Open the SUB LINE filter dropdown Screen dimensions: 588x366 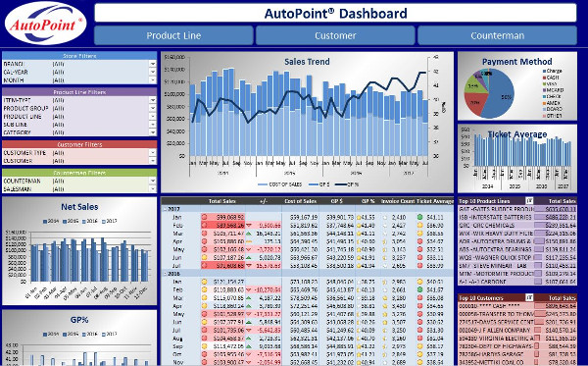pyautogui.click(x=152, y=125)
